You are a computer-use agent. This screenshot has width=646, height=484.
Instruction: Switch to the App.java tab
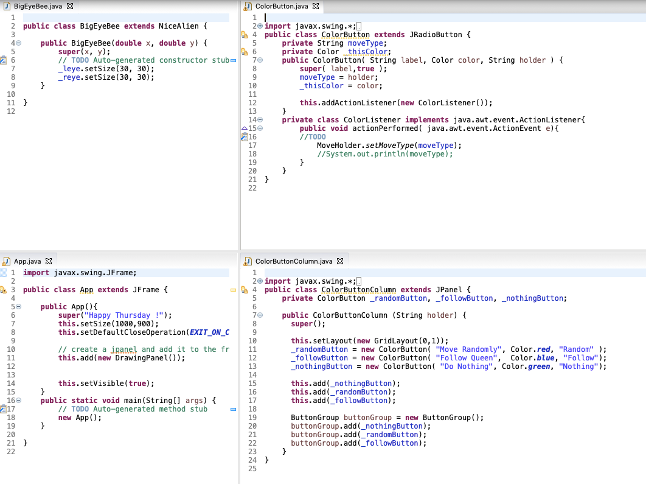tap(27, 261)
